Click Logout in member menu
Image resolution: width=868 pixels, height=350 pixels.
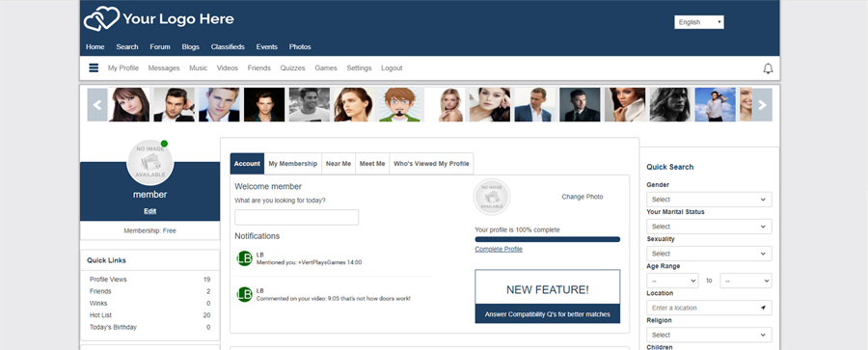pos(392,68)
